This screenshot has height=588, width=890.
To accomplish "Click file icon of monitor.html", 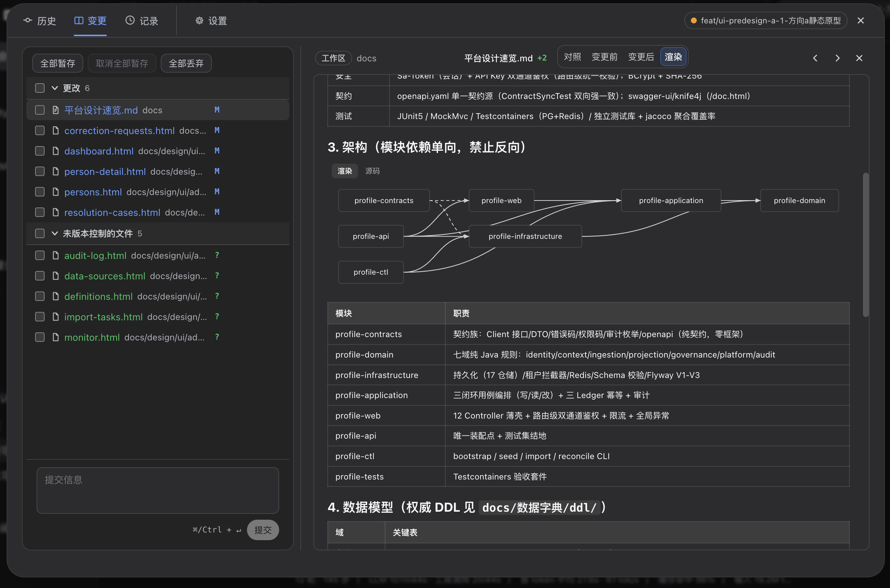I will [x=56, y=337].
